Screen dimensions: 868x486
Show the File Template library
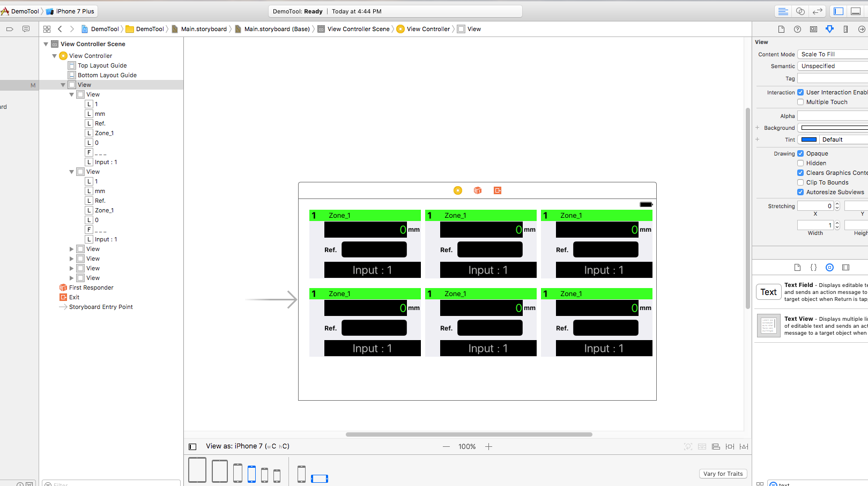tap(797, 267)
